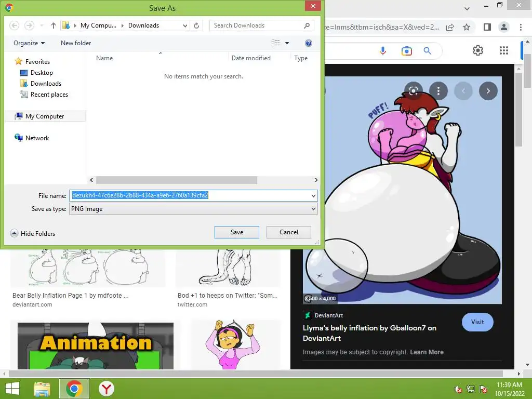The height and width of the screenshot is (399, 532).
Task: Select Desktop in navigation pane
Action: 42,73
